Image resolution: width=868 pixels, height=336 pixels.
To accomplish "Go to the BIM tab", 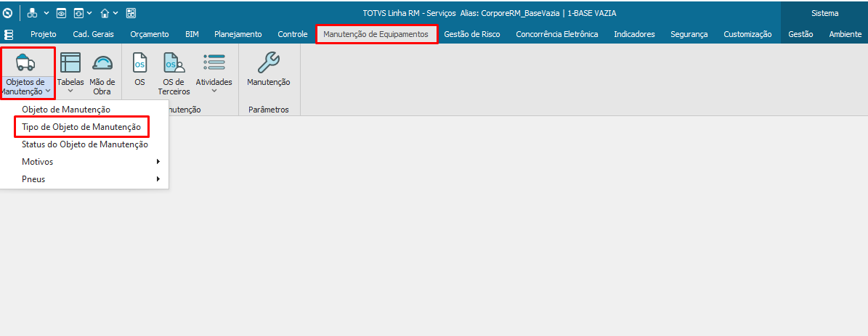I will 192,34.
